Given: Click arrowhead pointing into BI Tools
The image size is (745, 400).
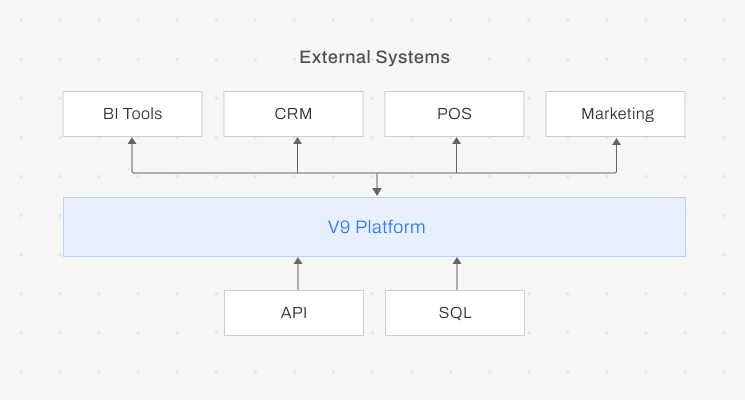Looking at the screenshot, I should (132, 142).
